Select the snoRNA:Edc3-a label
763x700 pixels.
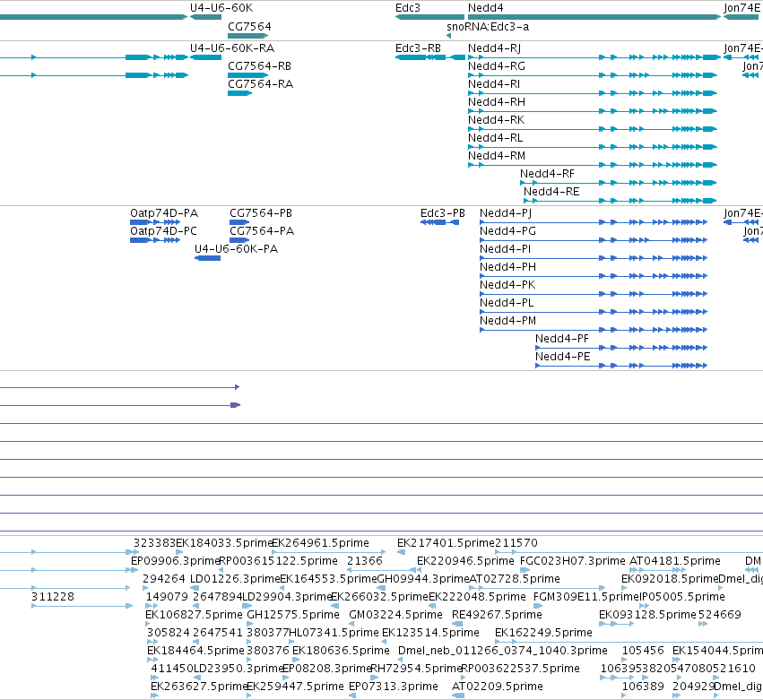[488, 26]
